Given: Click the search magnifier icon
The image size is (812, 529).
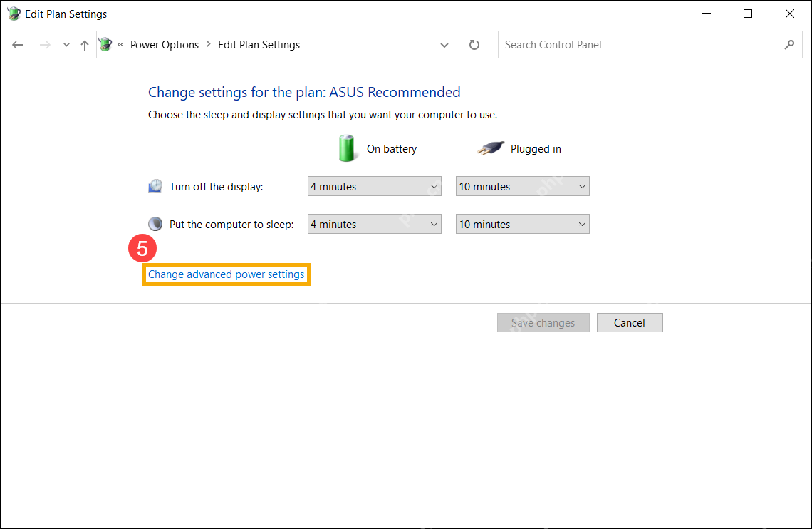Looking at the screenshot, I should (789, 45).
